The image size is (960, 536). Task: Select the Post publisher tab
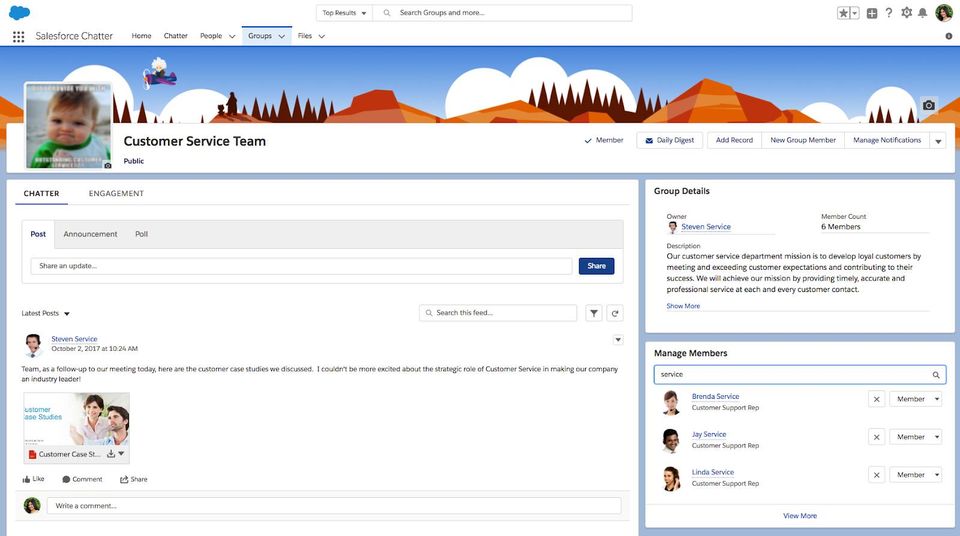[38, 235]
